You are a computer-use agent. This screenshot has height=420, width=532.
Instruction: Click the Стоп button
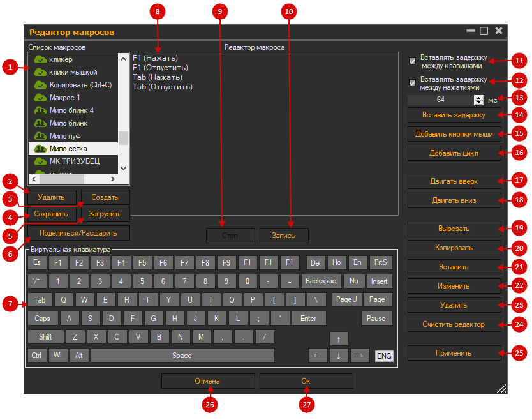click(x=230, y=236)
